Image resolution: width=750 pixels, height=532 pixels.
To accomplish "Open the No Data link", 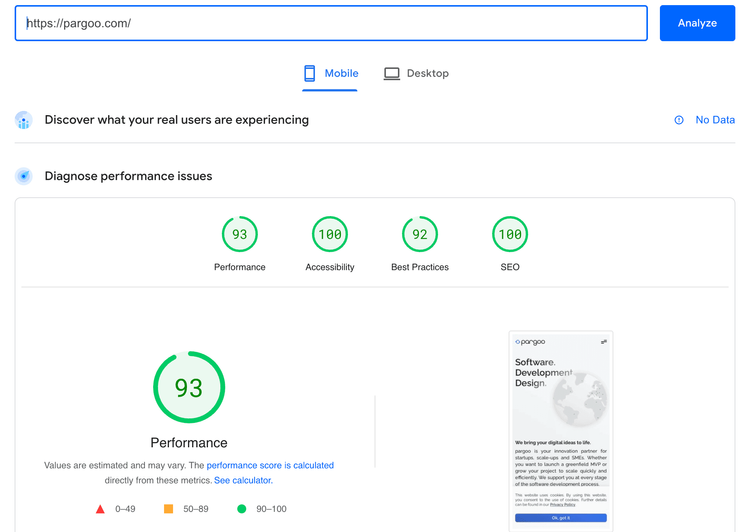I will click(715, 120).
